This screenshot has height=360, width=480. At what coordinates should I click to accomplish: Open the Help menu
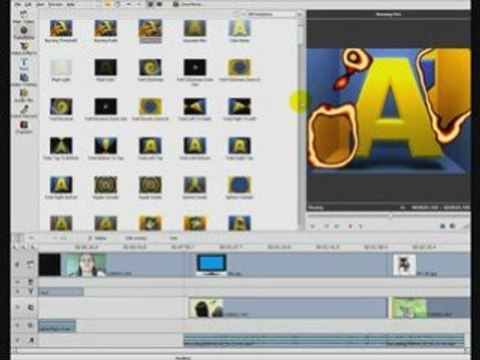tap(71, 4)
